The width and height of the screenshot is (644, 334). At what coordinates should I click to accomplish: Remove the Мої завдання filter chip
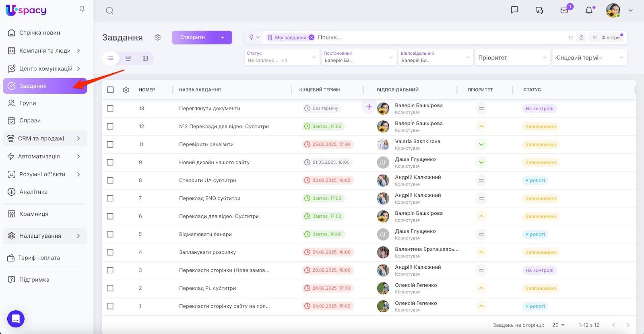click(311, 37)
